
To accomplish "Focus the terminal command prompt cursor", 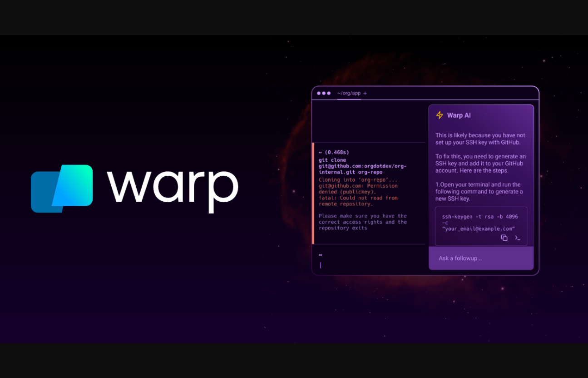I will 321,265.
